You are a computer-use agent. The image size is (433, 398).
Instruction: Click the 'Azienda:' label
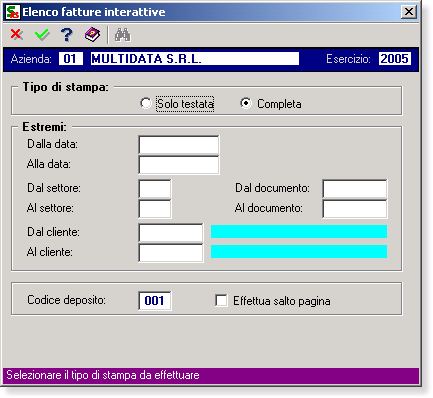pos(31,59)
